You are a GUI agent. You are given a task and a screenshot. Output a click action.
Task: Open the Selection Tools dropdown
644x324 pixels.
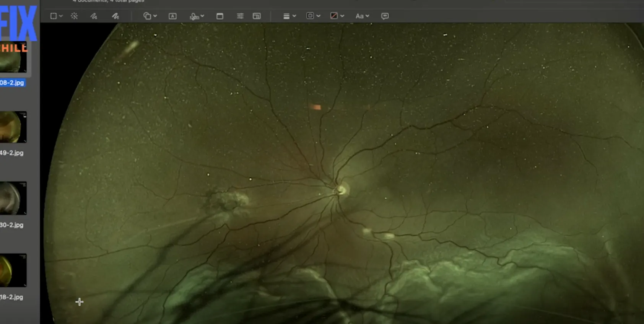tap(56, 16)
